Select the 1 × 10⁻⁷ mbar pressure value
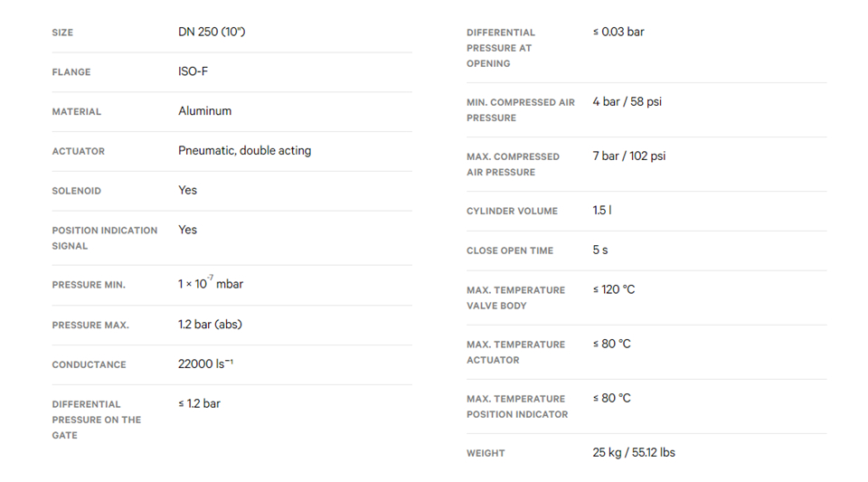 click(211, 283)
